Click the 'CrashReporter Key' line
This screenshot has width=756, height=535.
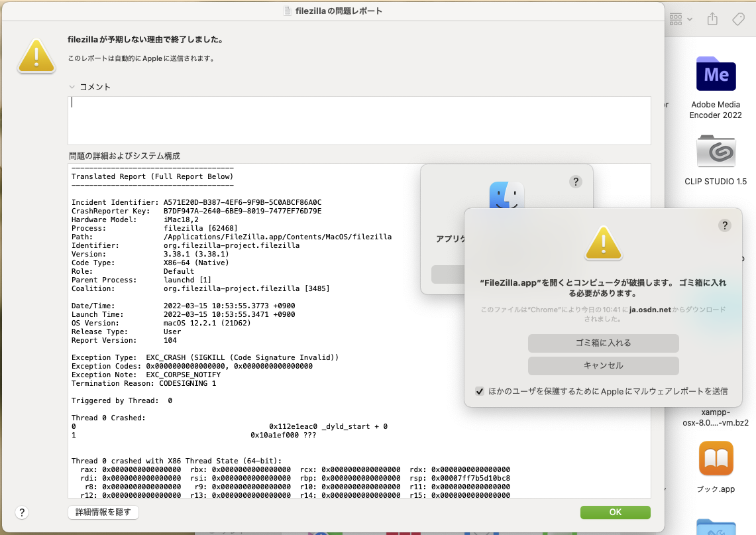point(196,211)
